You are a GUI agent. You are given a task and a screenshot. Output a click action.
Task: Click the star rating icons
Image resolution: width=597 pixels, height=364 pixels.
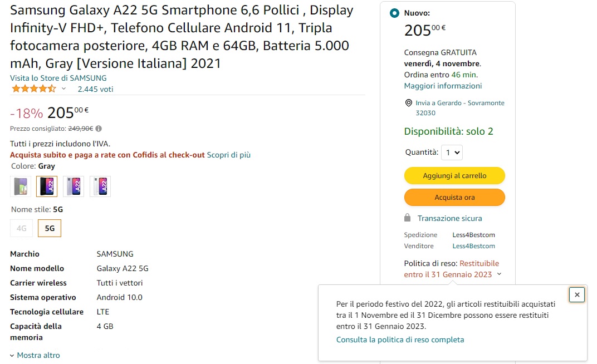33,89
